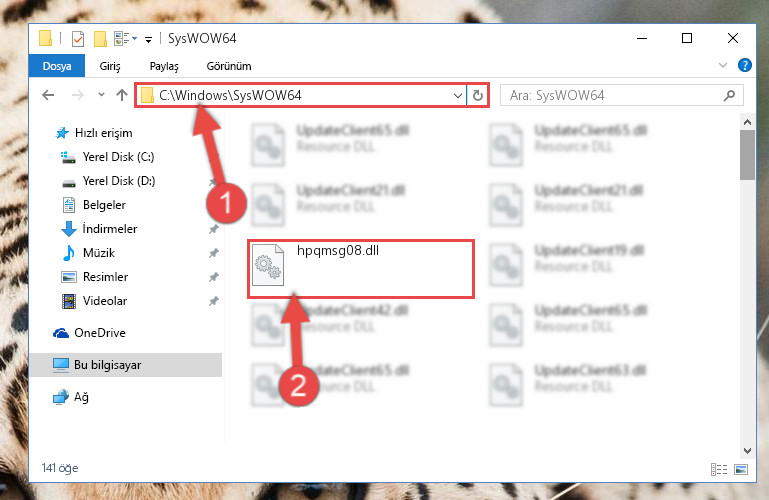The image size is (769, 500).
Task: Click the search box for SysWOW64
Action: pos(621,95)
